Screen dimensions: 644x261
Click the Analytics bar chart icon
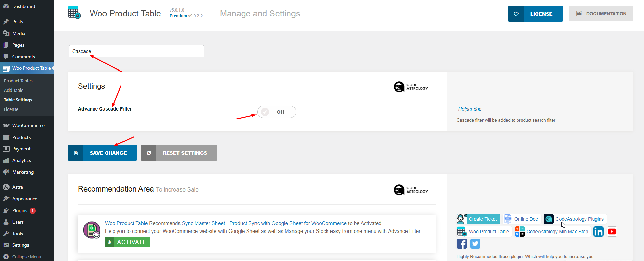pyautogui.click(x=6, y=160)
